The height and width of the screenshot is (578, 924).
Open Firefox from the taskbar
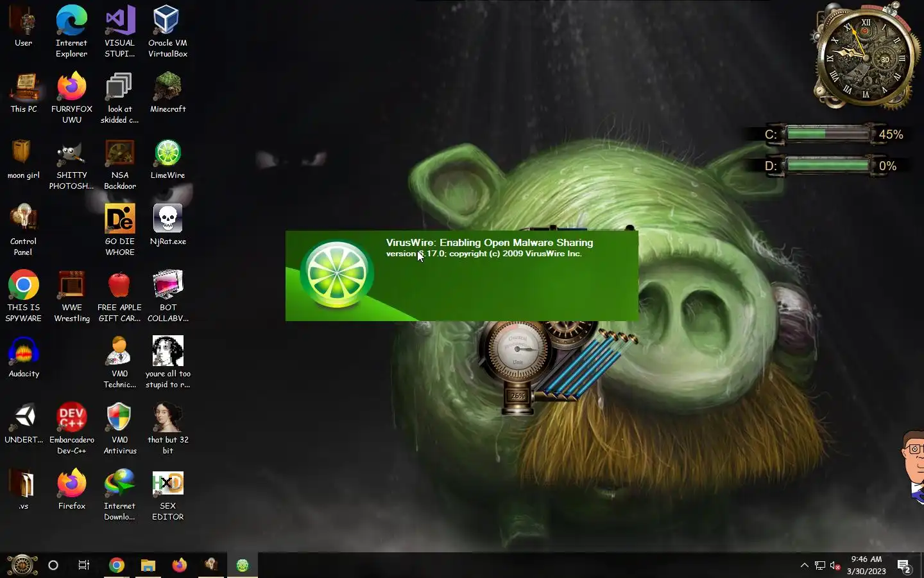(180, 565)
